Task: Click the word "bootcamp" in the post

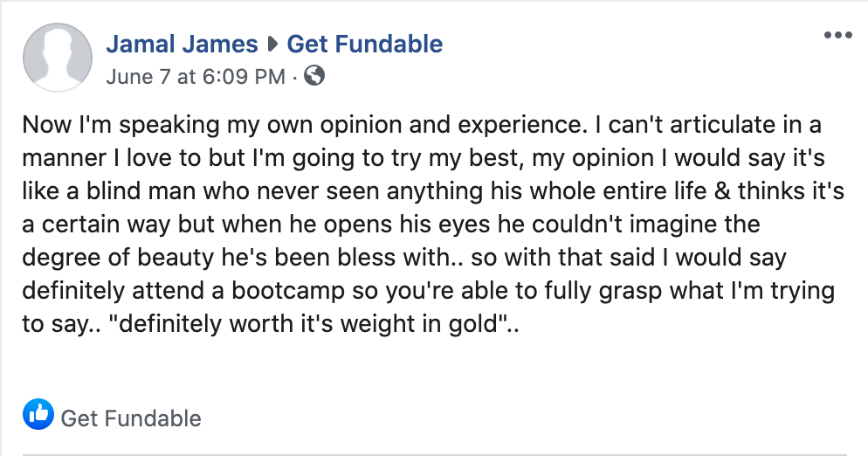Action: point(288,290)
